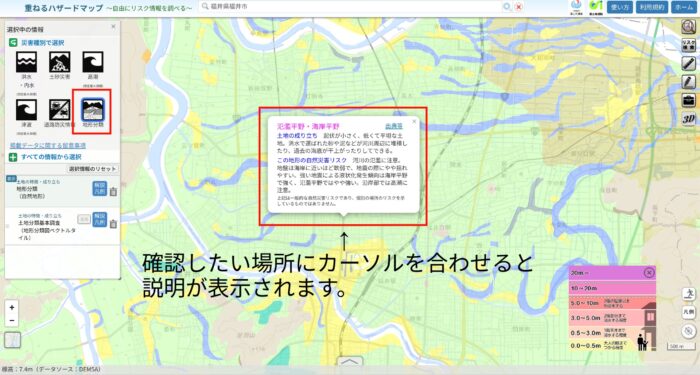Select the pencil drawing tool icon

pyautogui.click(x=689, y=82)
